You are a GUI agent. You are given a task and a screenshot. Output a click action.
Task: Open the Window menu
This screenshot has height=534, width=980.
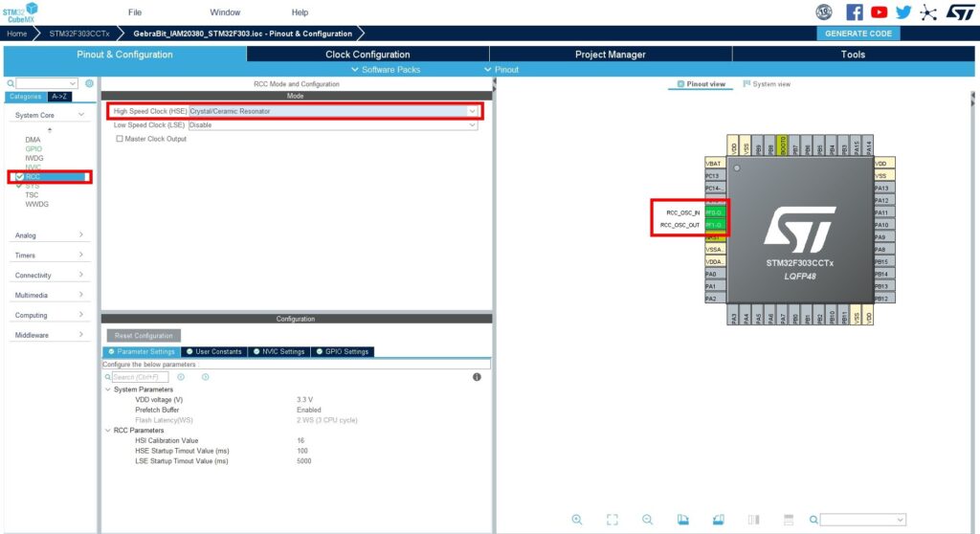coord(225,11)
